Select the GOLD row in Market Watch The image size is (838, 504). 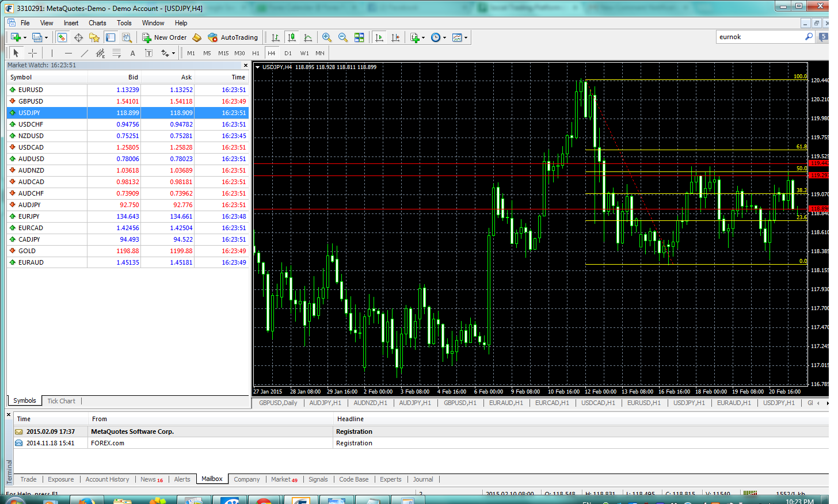click(27, 251)
